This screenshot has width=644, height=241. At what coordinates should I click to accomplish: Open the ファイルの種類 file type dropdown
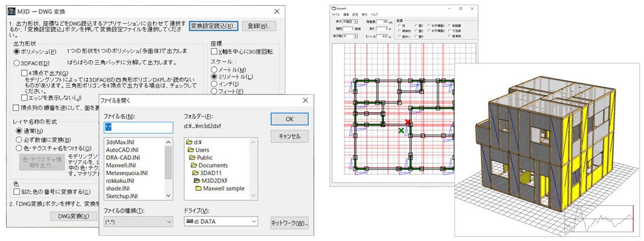pos(169,221)
